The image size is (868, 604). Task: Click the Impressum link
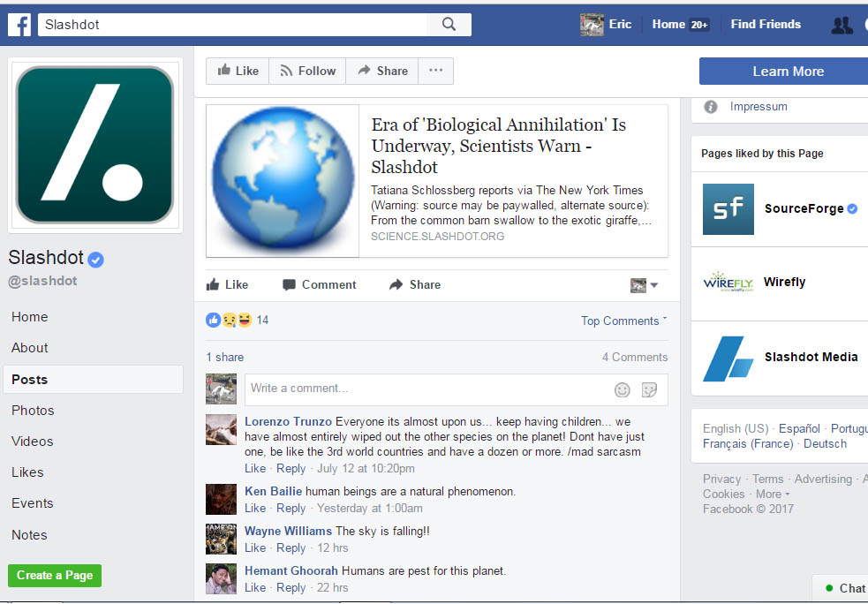759,107
